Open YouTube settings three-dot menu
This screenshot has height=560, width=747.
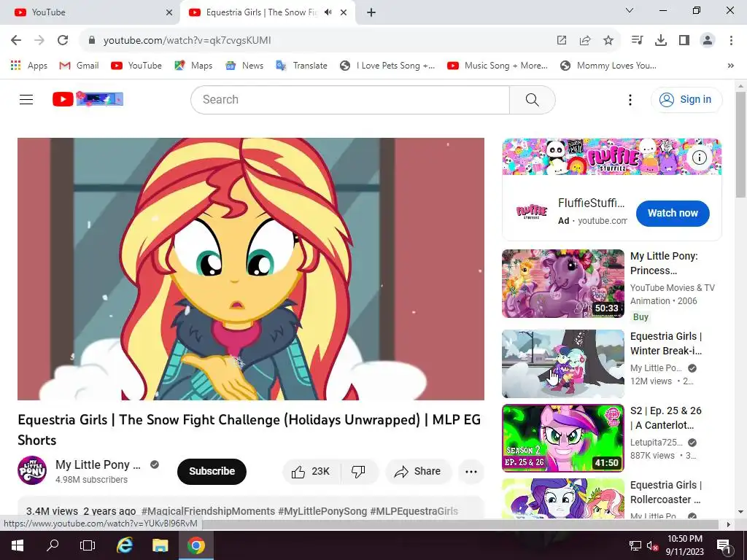630,100
